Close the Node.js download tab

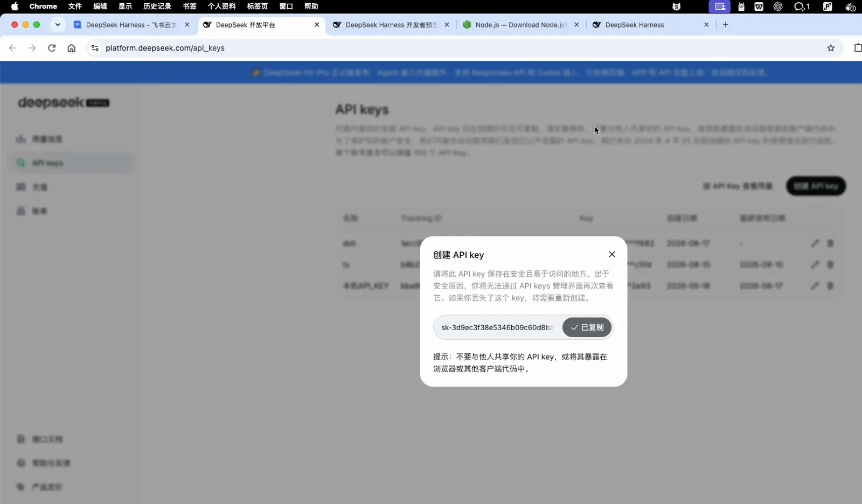(576, 25)
